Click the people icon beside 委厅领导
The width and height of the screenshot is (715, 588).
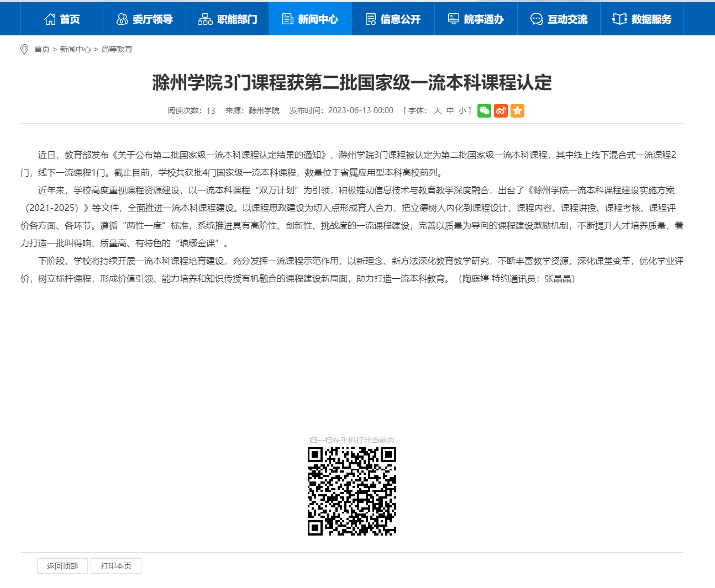[122, 19]
